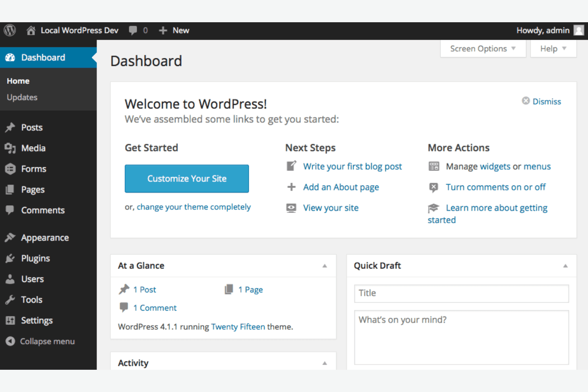Click the 1 Comment link
Screen dimensions: 588x392
155,308
